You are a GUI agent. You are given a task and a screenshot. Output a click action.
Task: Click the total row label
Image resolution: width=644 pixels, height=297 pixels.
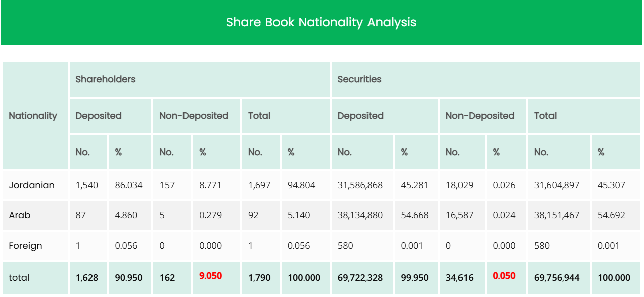19,278
